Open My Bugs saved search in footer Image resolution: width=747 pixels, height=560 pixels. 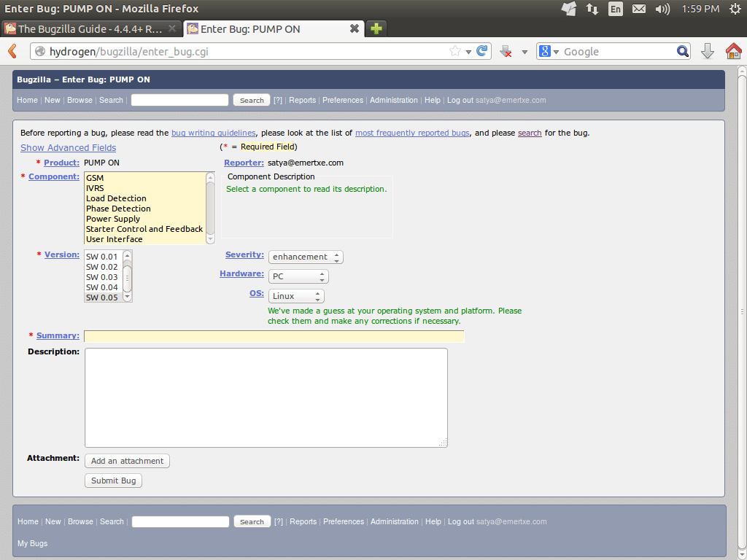tap(32, 543)
